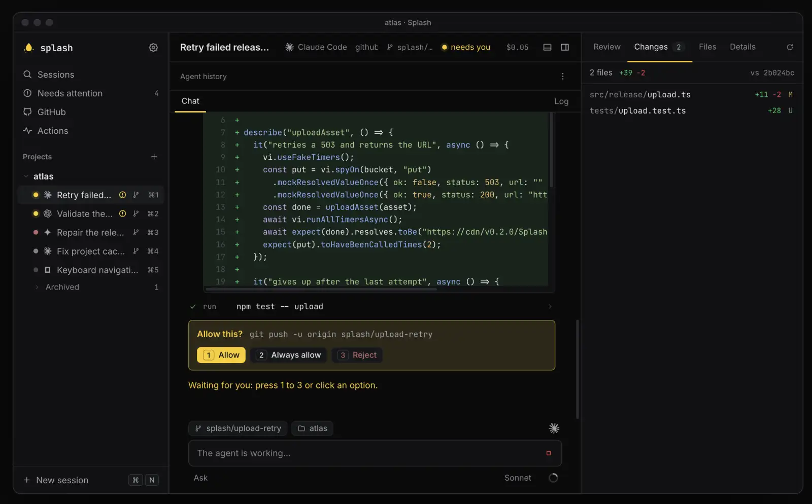Open tests/upload.test.ts diff
The width and height of the screenshot is (812, 504).
pyautogui.click(x=692, y=111)
